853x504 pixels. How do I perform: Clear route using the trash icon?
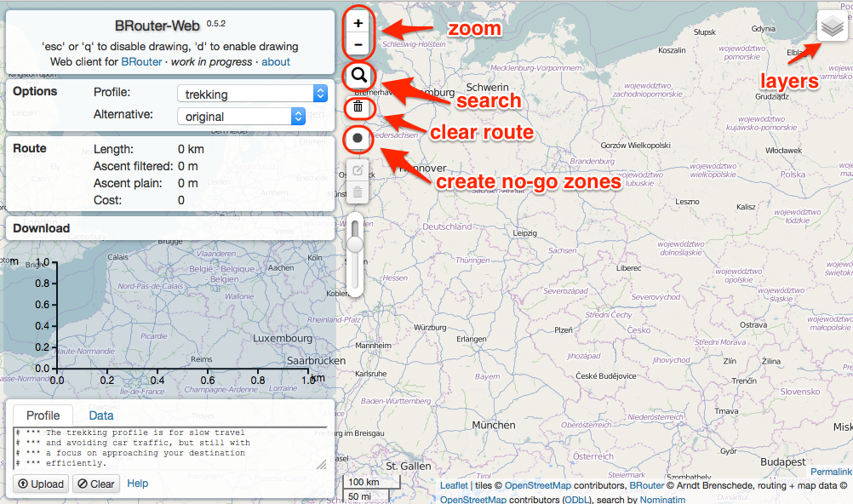[x=358, y=106]
